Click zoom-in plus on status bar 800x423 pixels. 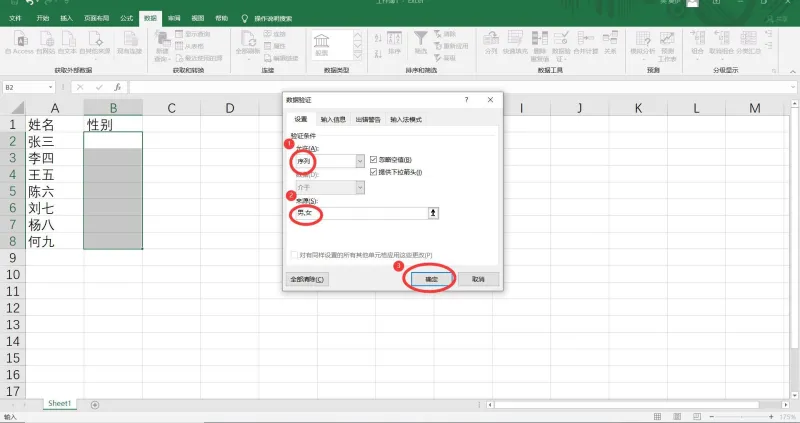click(x=771, y=417)
